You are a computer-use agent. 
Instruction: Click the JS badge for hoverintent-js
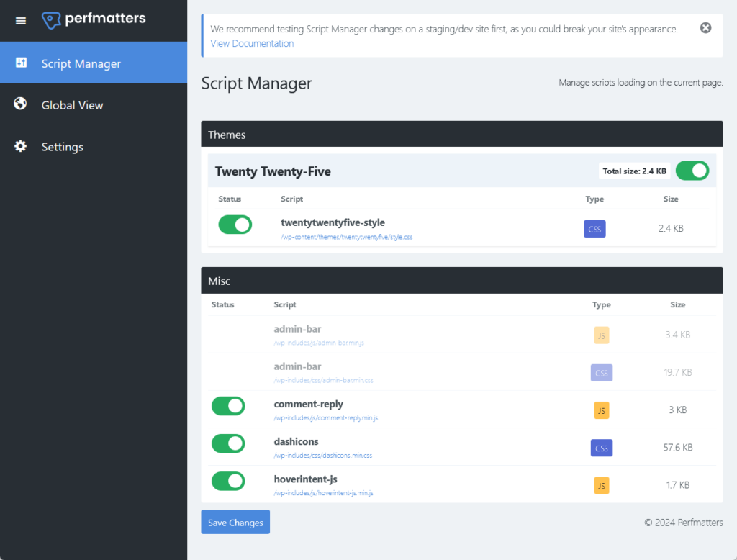pos(601,486)
